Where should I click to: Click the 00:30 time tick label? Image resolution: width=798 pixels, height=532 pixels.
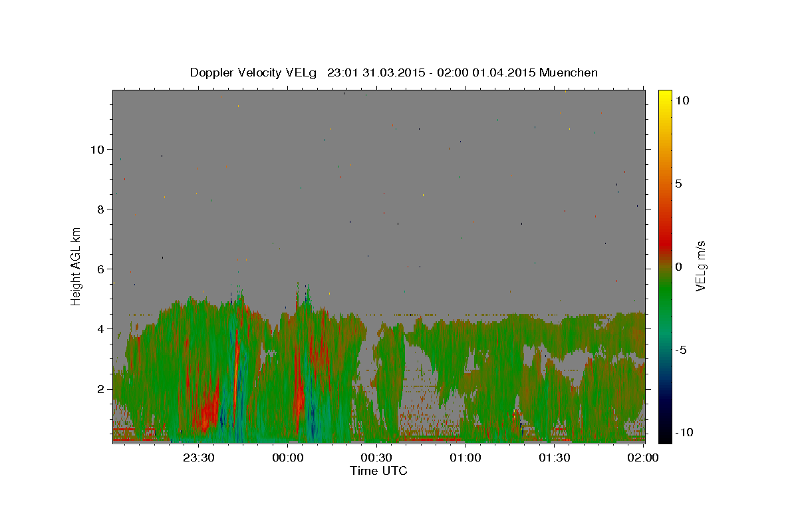click(377, 458)
